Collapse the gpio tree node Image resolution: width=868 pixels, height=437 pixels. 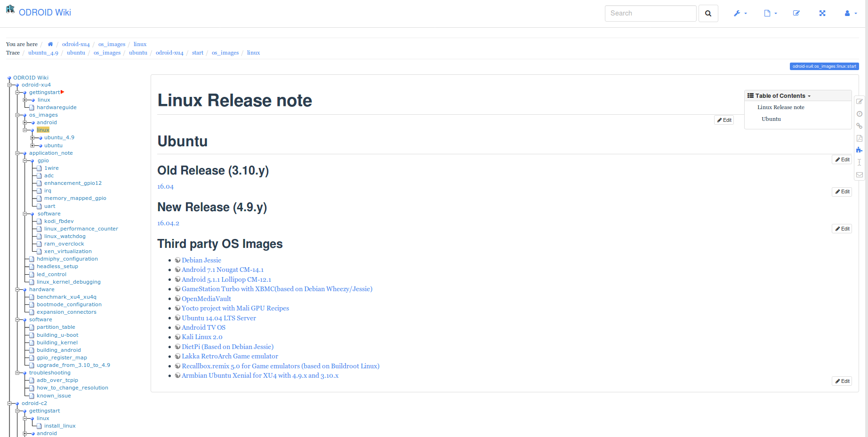(25, 161)
